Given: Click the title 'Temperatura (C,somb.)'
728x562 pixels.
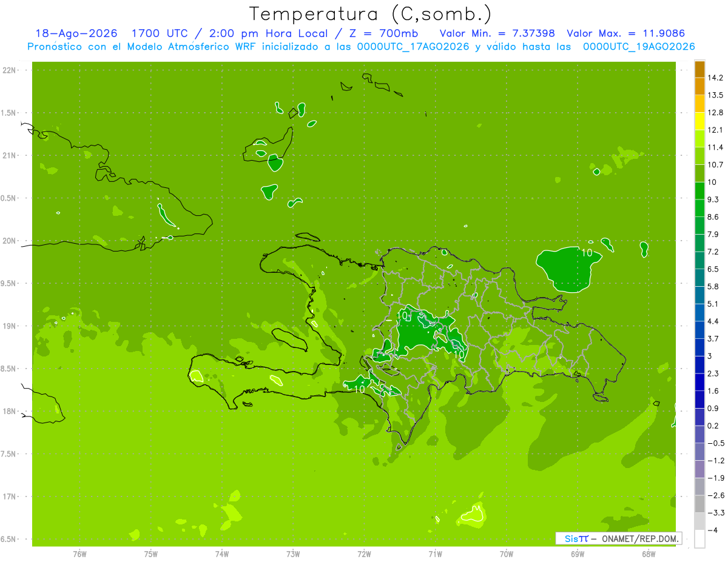Looking at the screenshot, I should pos(370,14).
